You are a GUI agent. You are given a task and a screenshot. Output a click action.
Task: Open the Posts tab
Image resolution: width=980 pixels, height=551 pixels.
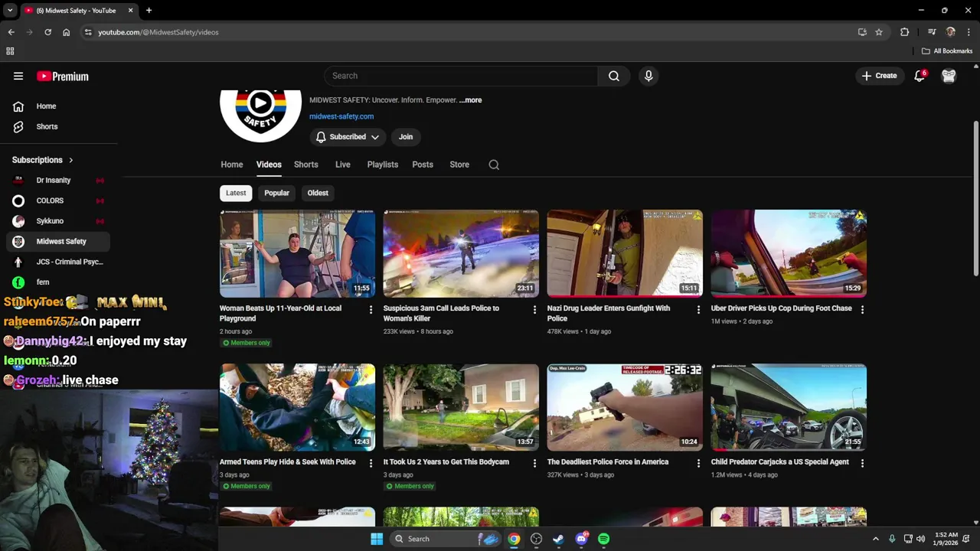(423, 165)
